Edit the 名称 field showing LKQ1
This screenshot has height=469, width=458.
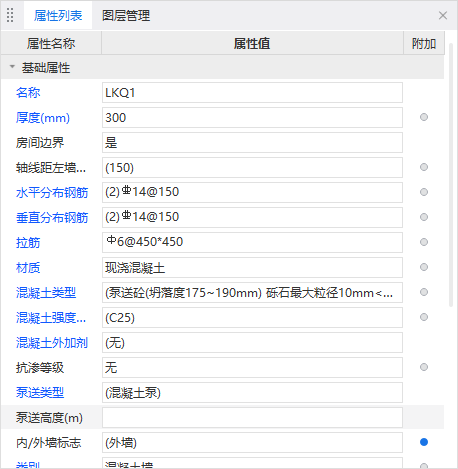(252, 93)
